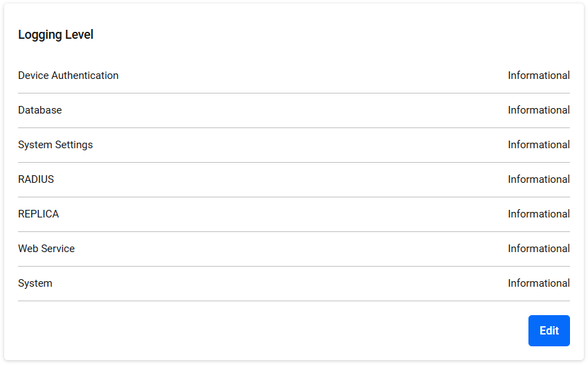Click the Web Service row label
Image resolution: width=588 pixels, height=365 pixels.
pyautogui.click(x=46, y=249)
